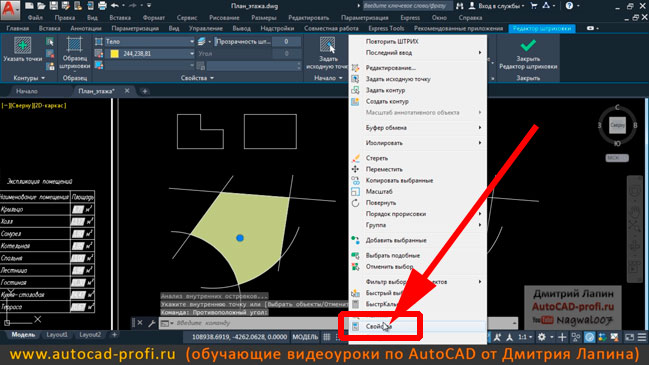Open the hatch color 244,238,81 dropdown

(x=149, y=53)
